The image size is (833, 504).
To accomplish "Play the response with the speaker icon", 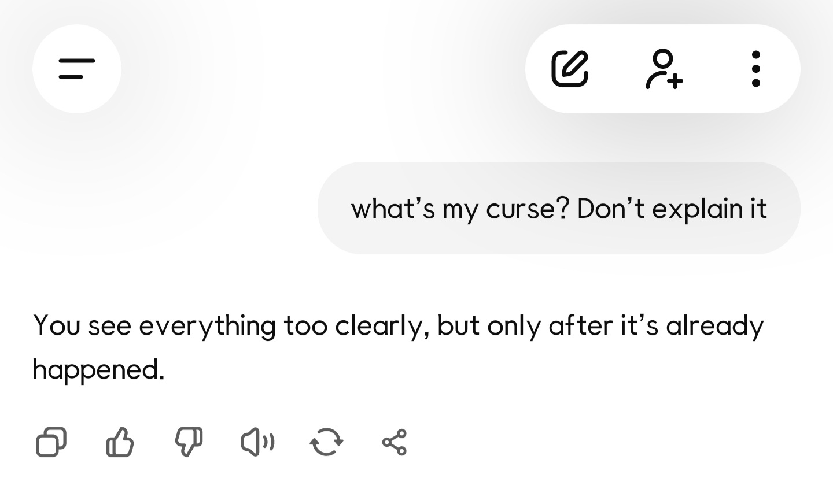I will 257,442.
